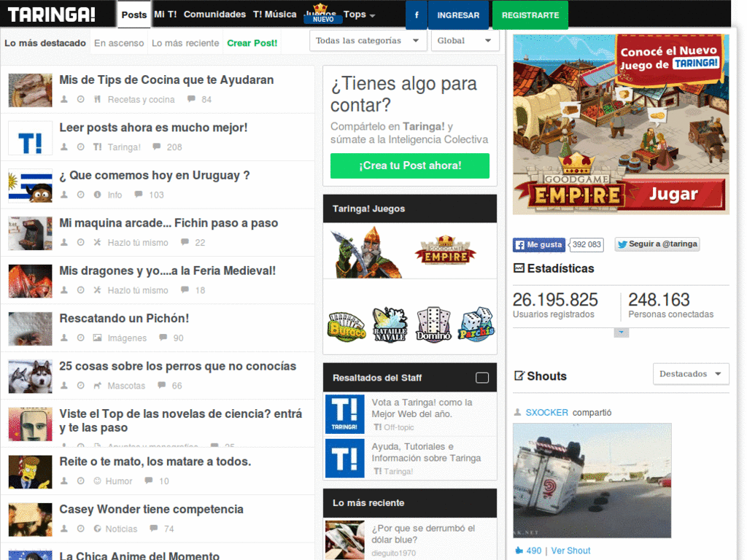The height and width of the screenshot is (560, 747).
Task: Open post Casey Wonder tiene competencia
Action: pos(151,509)
